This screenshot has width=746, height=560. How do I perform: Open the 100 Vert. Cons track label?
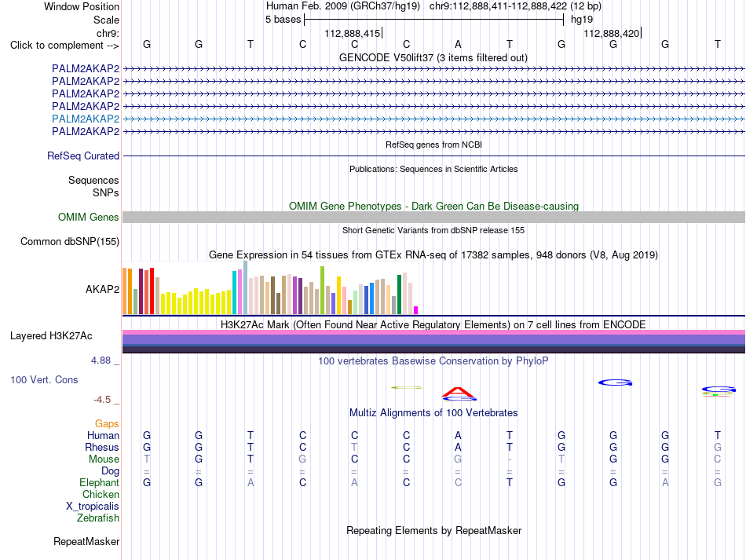tap(44, 379)
